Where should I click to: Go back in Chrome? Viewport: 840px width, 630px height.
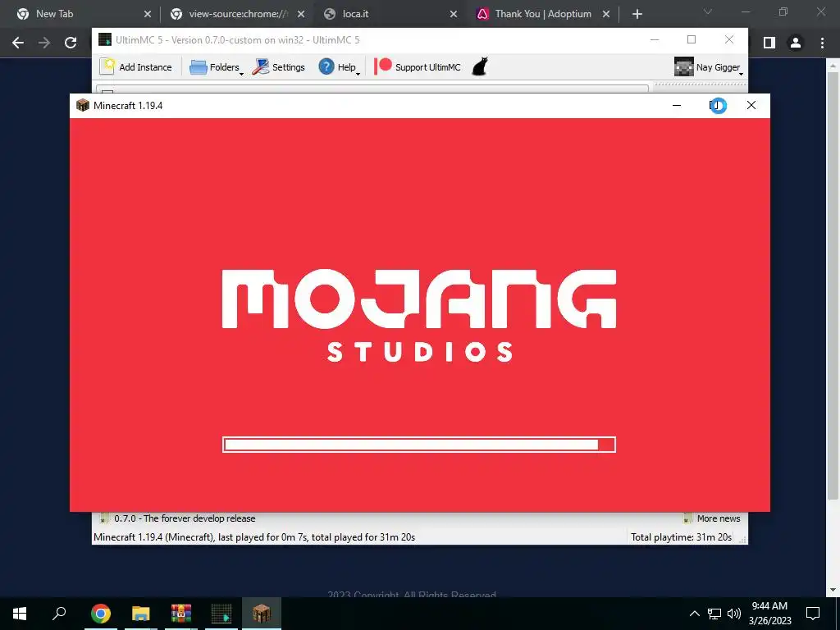(x=18, y=43)
